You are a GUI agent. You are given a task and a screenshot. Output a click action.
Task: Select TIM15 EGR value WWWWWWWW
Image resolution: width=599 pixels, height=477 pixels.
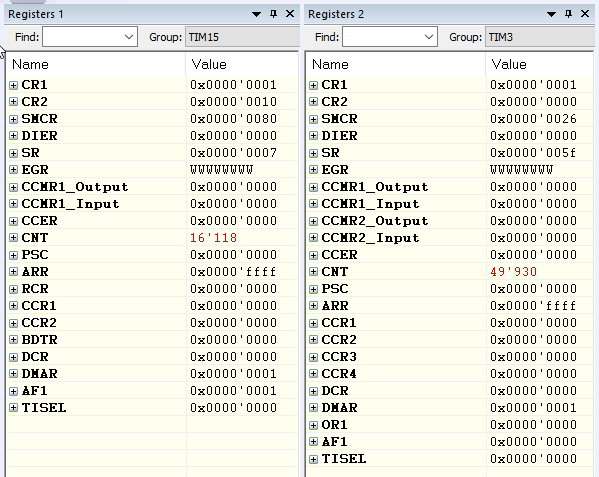tap(222, 170)
